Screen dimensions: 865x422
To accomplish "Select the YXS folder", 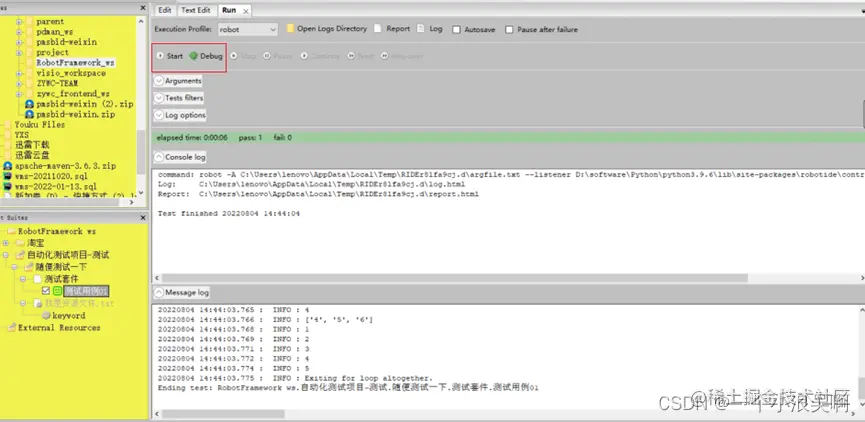I will [22, 135].
